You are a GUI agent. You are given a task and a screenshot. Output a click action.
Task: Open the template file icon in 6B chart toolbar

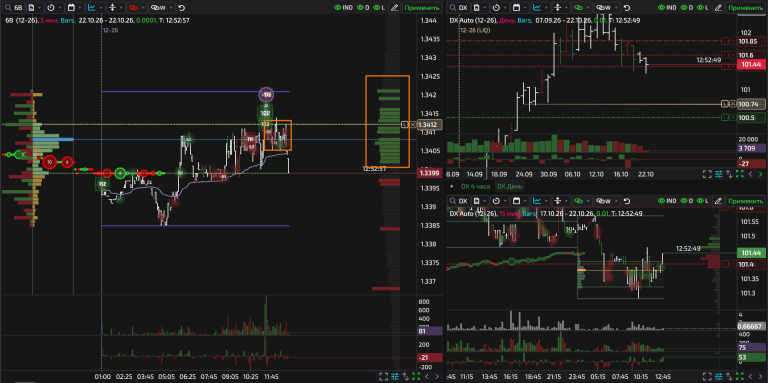coord(31,8)
